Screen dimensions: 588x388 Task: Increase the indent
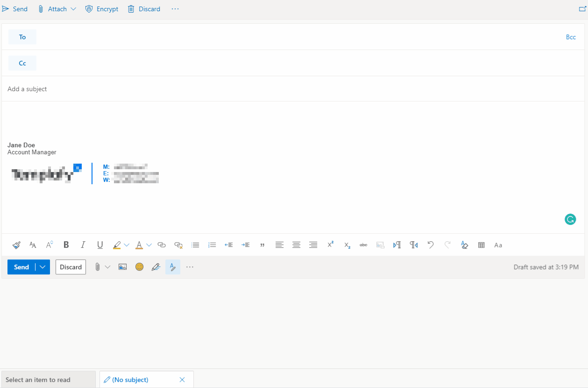tap(246, 245)
